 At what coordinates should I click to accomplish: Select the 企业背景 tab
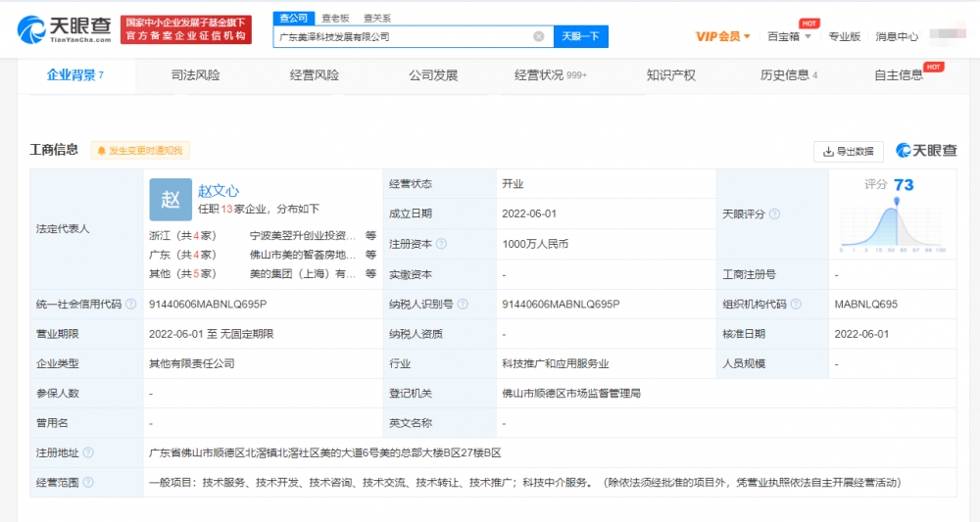point(75,75)
